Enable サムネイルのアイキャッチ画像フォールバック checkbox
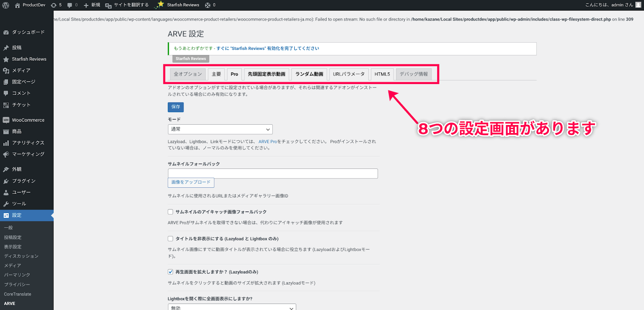This screenshot has height=310, width=644. point(171,212)
